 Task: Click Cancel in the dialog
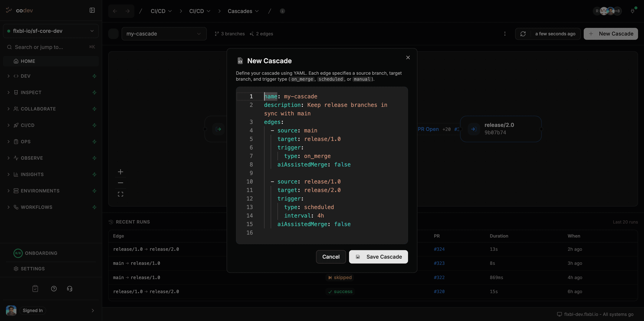tap(331, 257)
